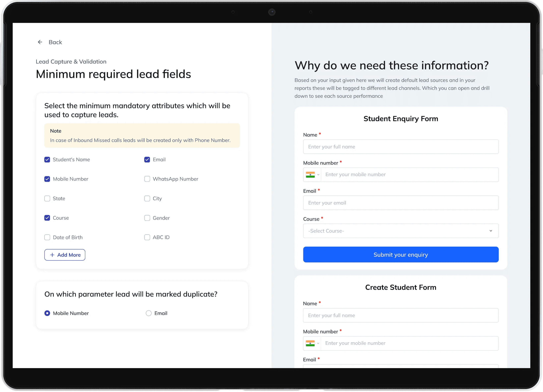Viewport: 543px width, 392px height.
Task: Focus the Enter your email field
Action: point(401,203)
